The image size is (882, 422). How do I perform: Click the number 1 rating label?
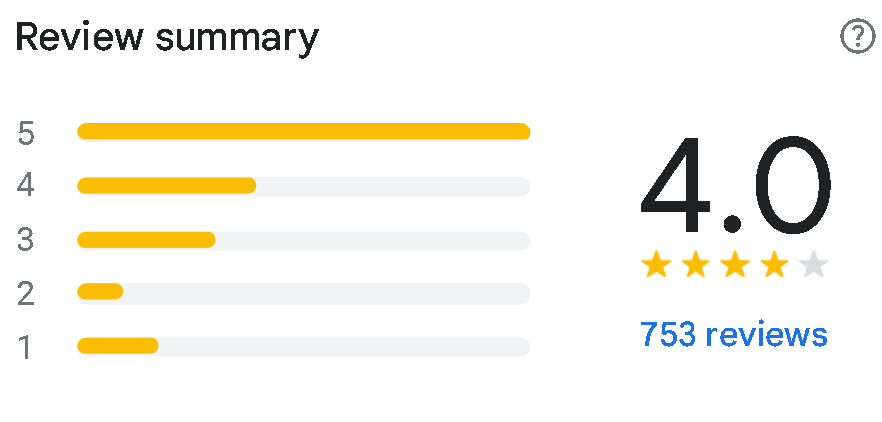(27, 347)
